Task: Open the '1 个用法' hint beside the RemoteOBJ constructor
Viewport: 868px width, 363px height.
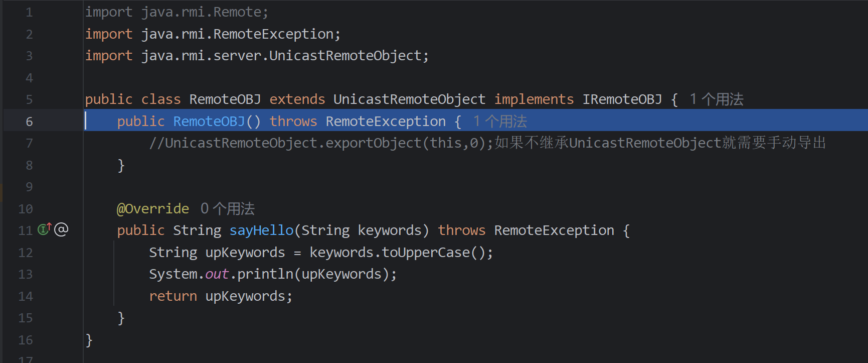Action: (x=500, y=122)
